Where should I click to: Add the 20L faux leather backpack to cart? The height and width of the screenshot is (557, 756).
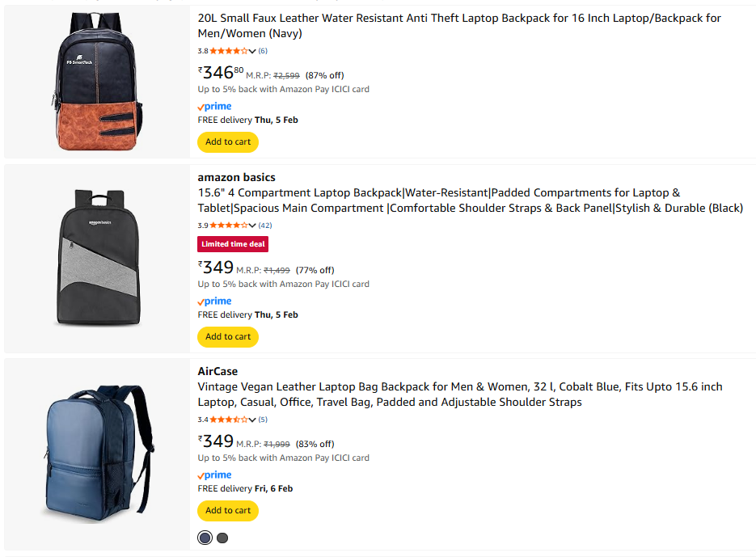pyautogui.click(x=228, y=141)
